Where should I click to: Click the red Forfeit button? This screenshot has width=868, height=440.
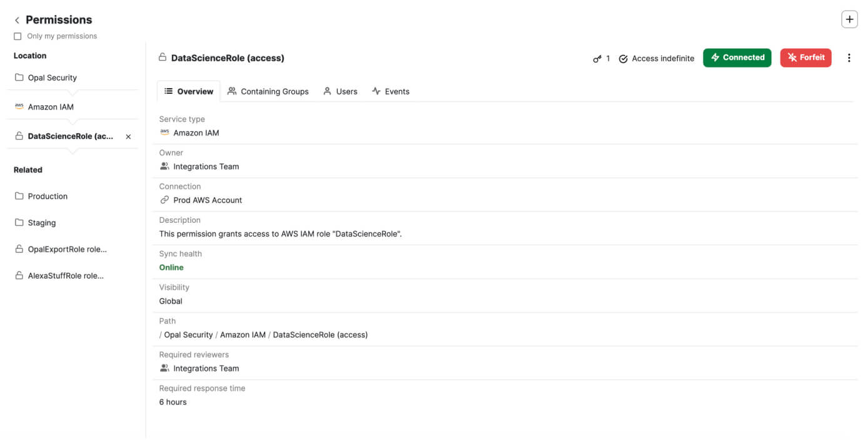tap(805, 58)
